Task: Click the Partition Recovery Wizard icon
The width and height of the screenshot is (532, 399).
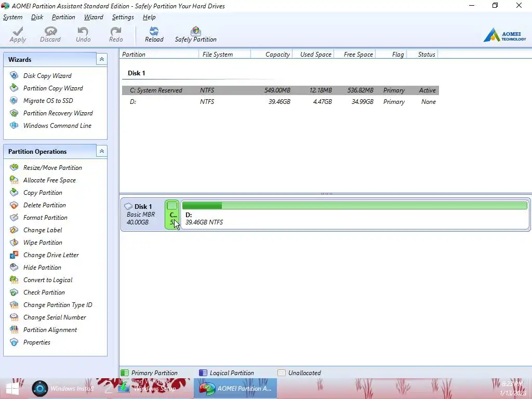Action: (14, 113)
